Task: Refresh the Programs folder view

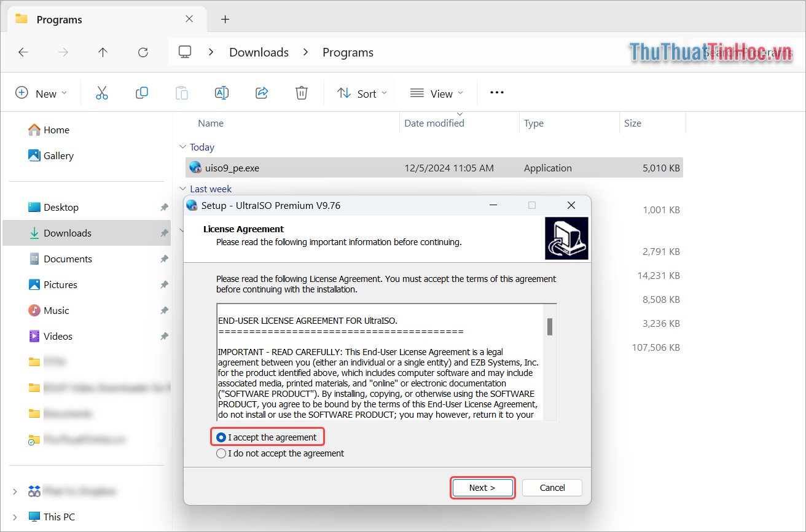Action: click(143, 52)
